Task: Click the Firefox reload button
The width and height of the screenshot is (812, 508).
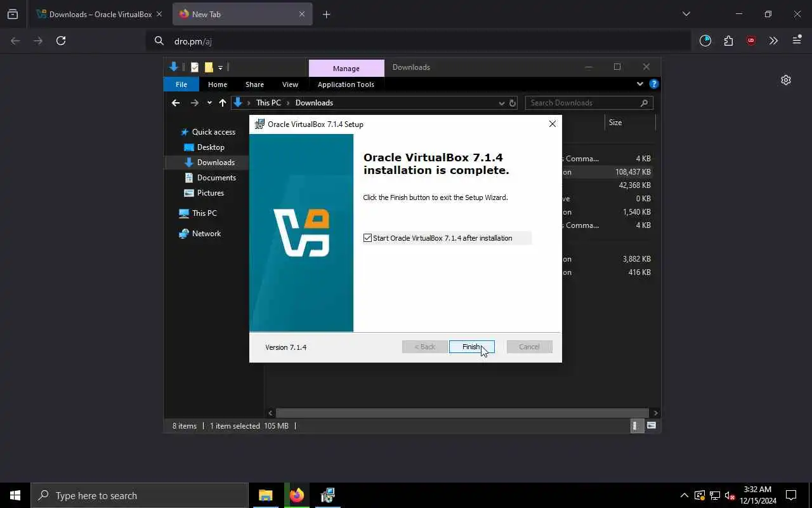Action: (x=61, y=41)
